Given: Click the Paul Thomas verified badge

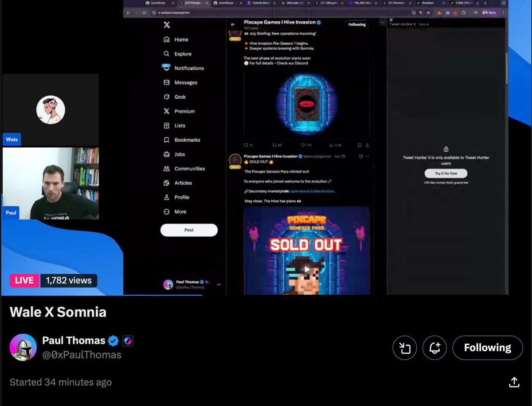Looking at the screenshot, I should click(113, 340).
